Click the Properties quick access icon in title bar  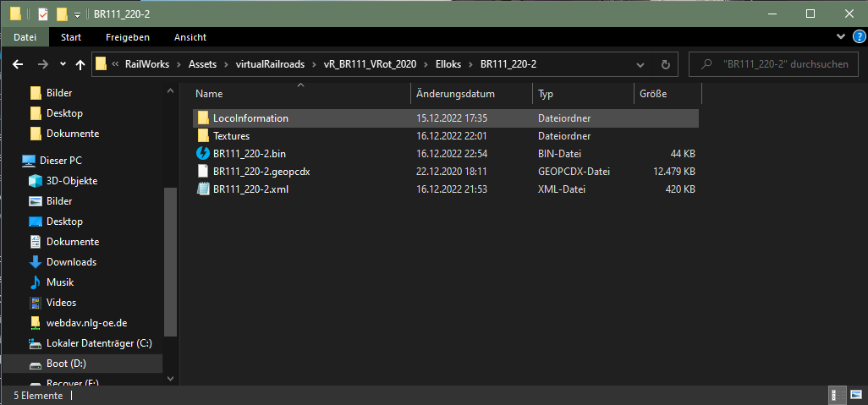point(42,14)
